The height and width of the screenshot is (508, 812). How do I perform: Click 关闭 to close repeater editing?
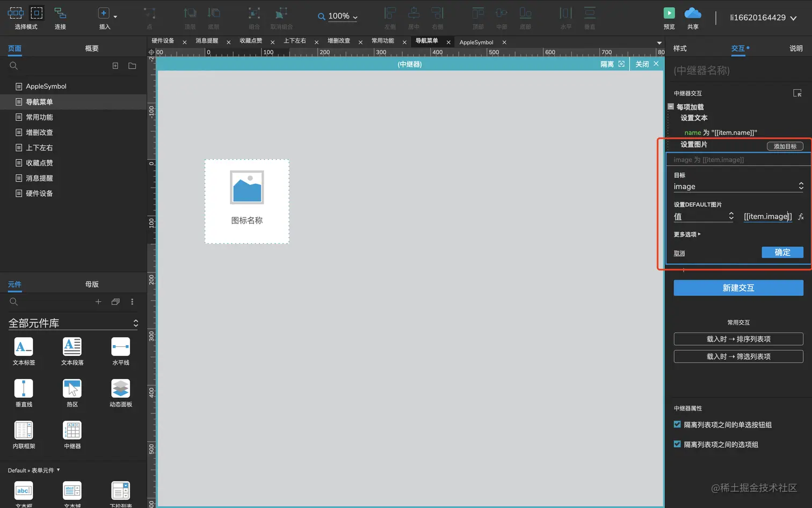click(x=647, y=64)
